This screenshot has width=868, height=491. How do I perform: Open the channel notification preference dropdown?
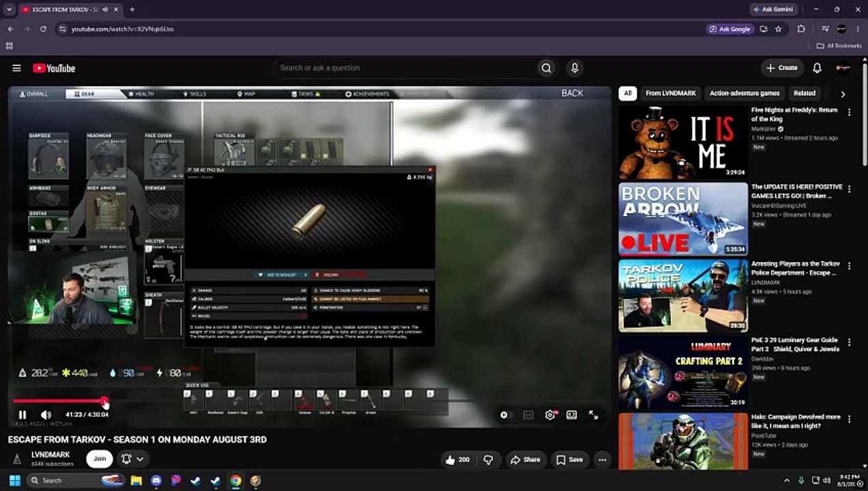[x=132, y=459]
